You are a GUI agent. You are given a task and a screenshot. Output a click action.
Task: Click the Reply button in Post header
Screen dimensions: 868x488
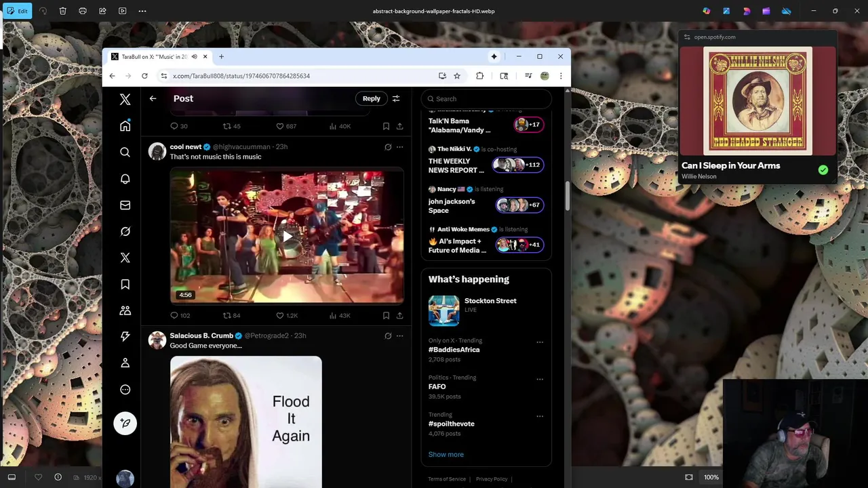(371, 98)
